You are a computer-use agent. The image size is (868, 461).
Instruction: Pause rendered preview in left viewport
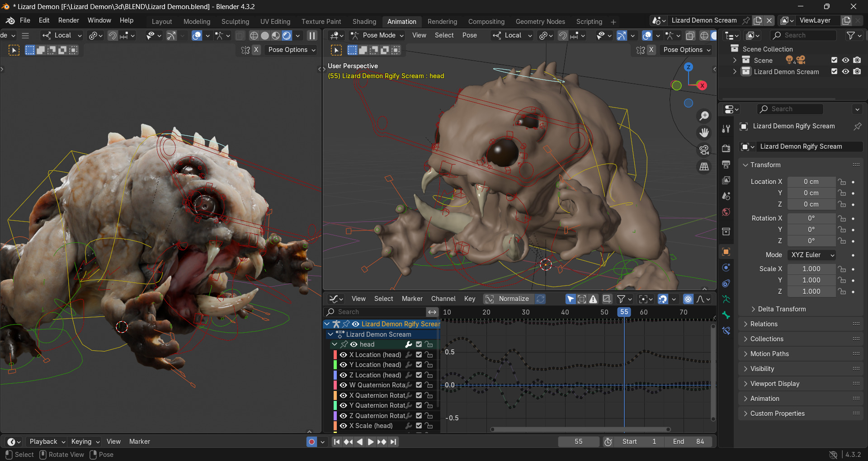[x=312, y=36]
